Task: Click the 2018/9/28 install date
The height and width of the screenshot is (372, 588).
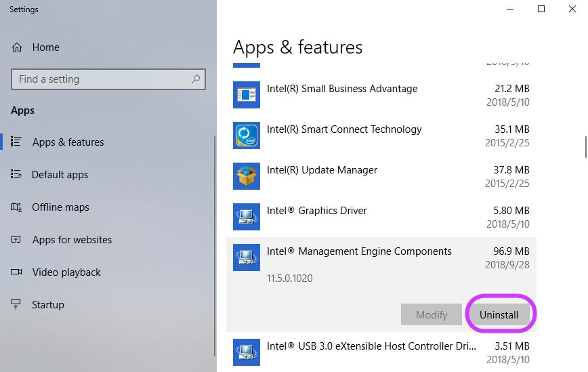Action: pos(507,265)
